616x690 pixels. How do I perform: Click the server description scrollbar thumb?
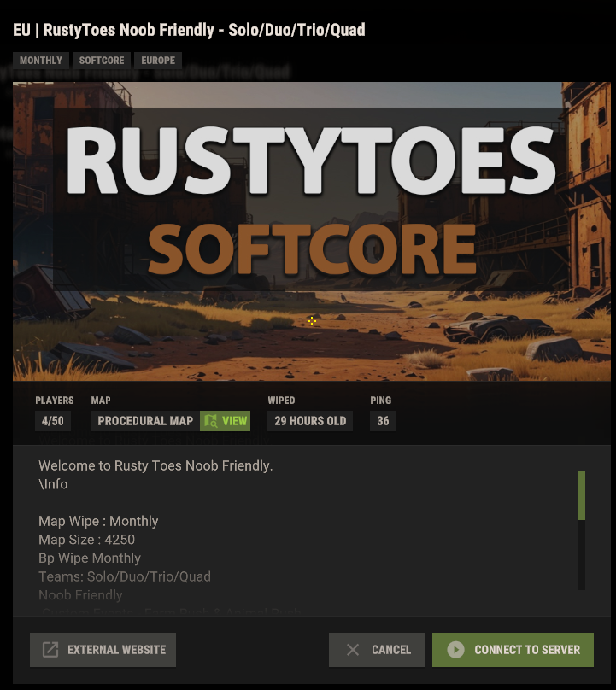[x=582, y=495]
